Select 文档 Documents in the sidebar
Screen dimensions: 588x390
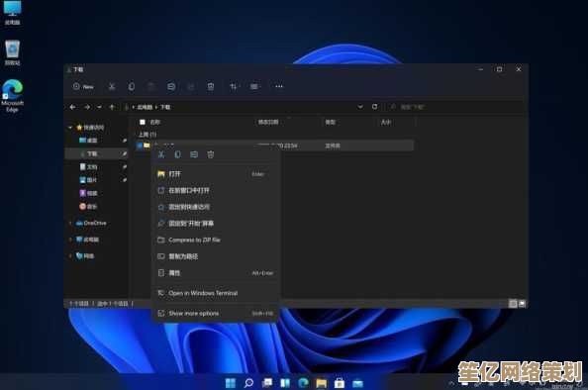88,167
